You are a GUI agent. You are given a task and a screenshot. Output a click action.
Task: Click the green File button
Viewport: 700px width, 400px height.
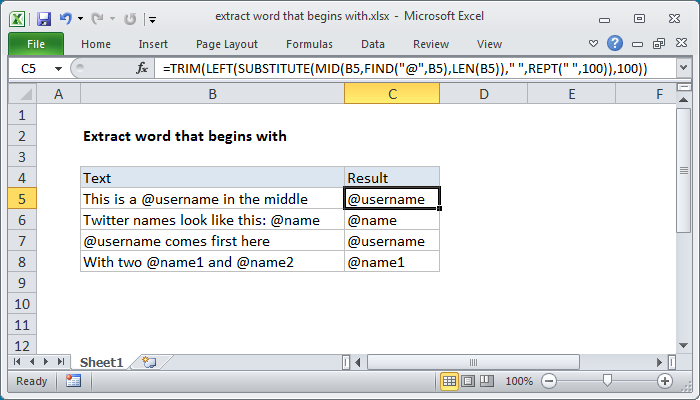tap(35, 44)
